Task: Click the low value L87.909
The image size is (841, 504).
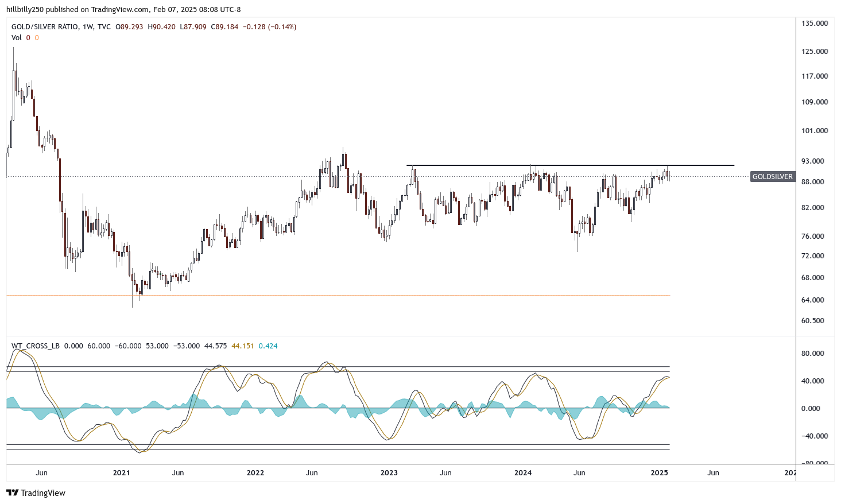Action: pyautogui.click(x=193, y=27)
